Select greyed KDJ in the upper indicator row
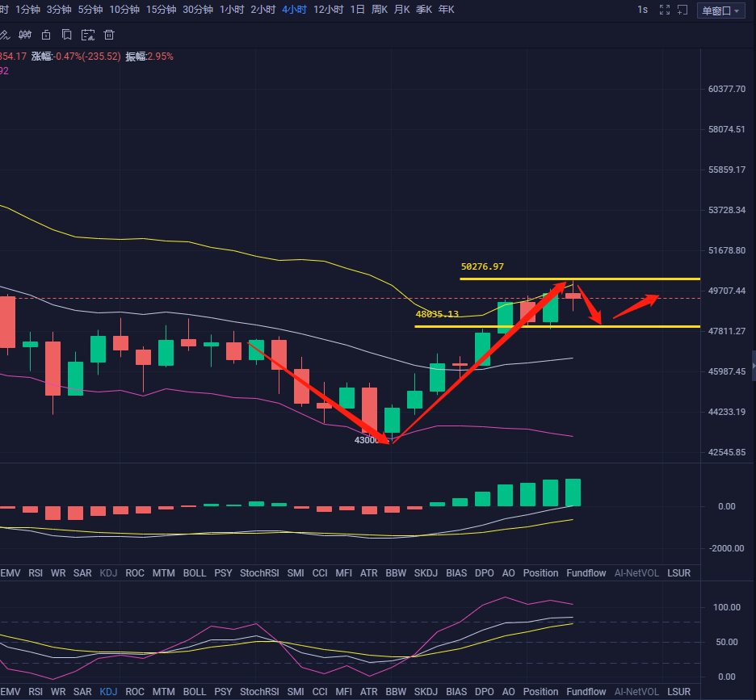756x700 pixels. (108, 573)
